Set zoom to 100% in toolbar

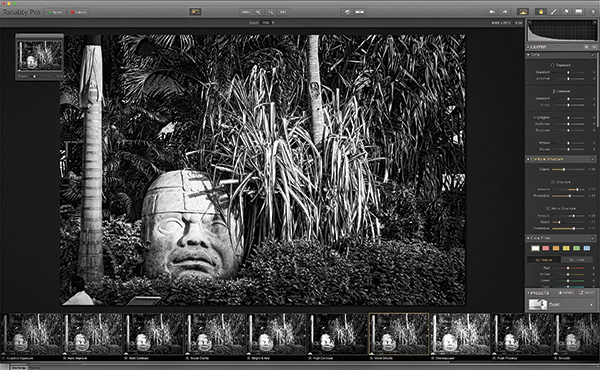point(246,12)
